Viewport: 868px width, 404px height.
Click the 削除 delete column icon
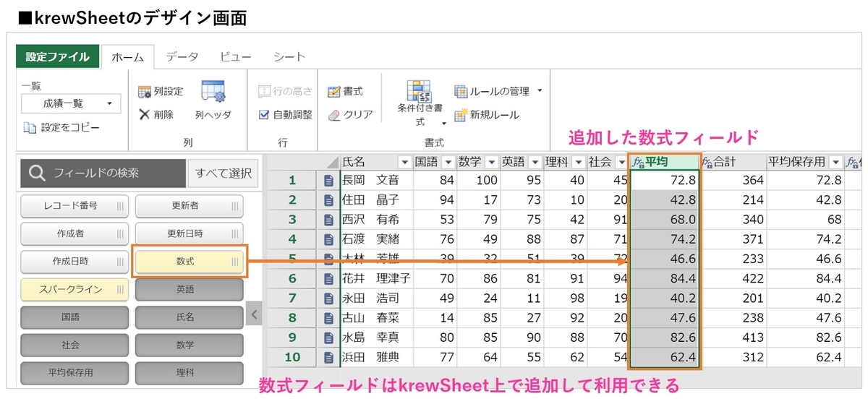click(145, 114)
